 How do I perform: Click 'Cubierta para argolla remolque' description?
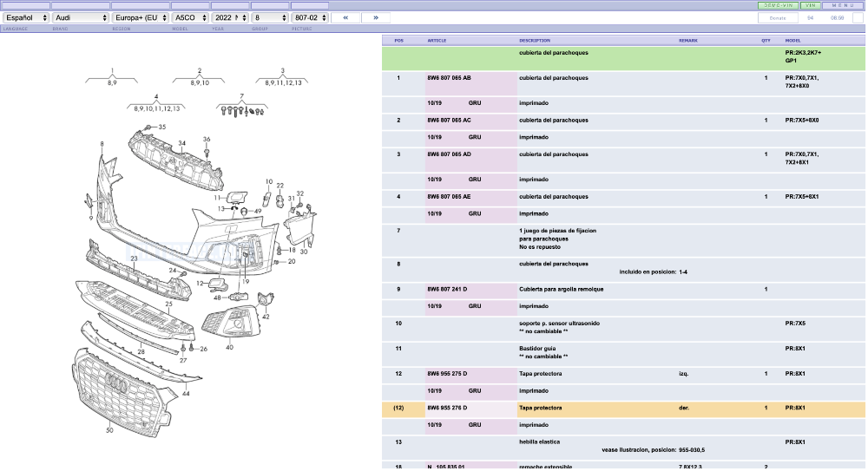(x=562, y=290)
